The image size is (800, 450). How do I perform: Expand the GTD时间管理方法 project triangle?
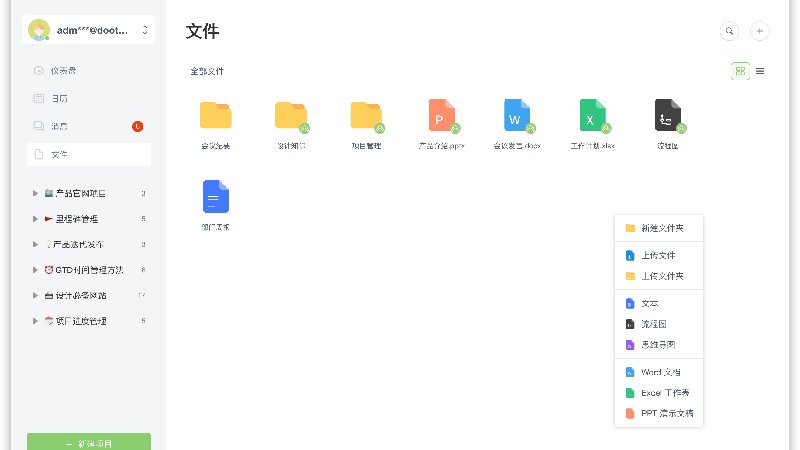click(35, 270)
